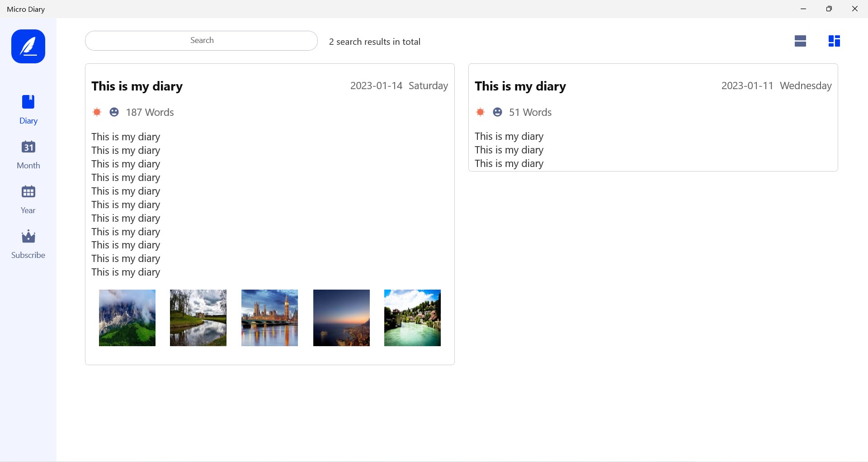Click the sunset coastline thumbnail
The image size is (868, 462).
click(341, 317)
